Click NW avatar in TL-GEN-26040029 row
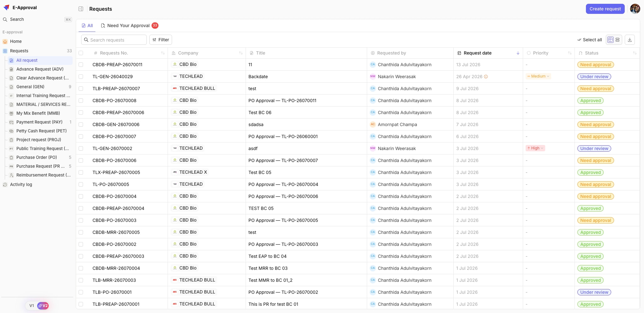 [x=373, y=76]
